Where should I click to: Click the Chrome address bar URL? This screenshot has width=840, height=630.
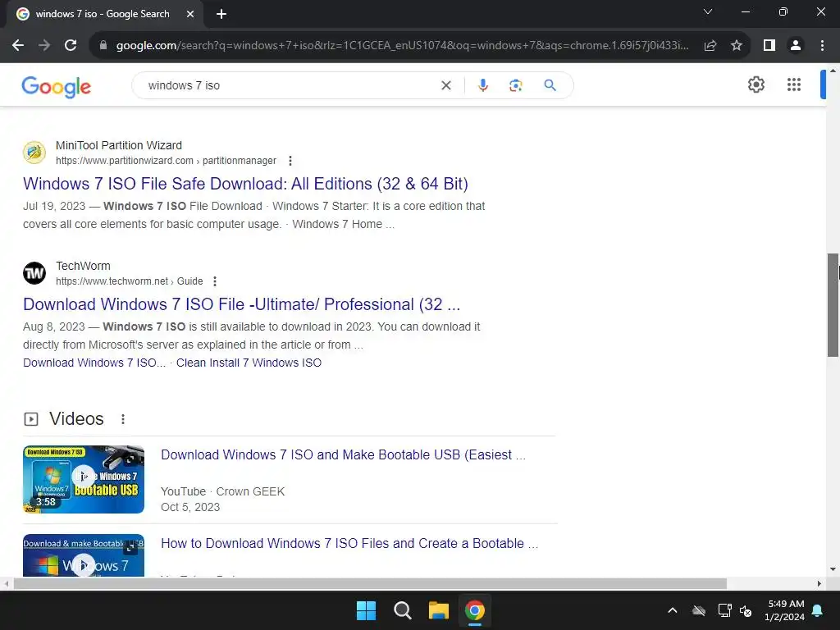[x=402, y=46]
